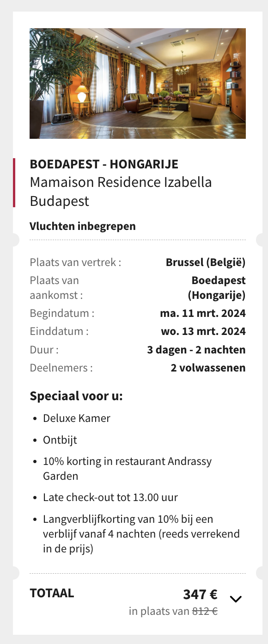268x644 pixels.
Task: Click the Speciaal voor u heading
Action: [x=76, y=396]
